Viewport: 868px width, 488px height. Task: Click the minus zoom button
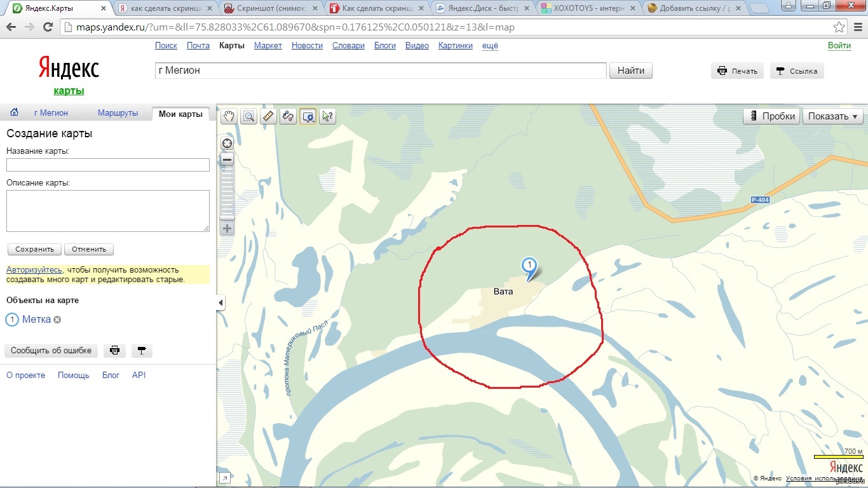pos(227,160)
